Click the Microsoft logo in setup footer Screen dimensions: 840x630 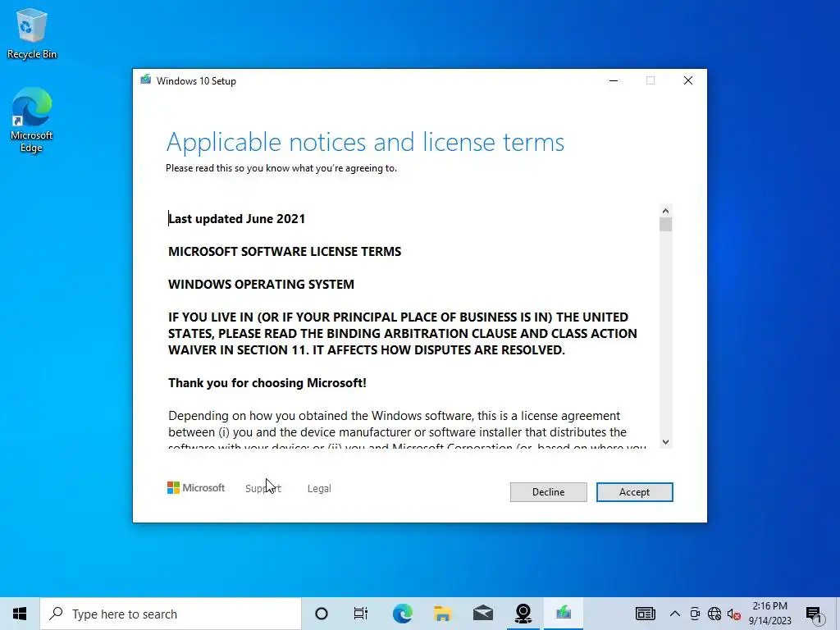(x=195, y=488)
